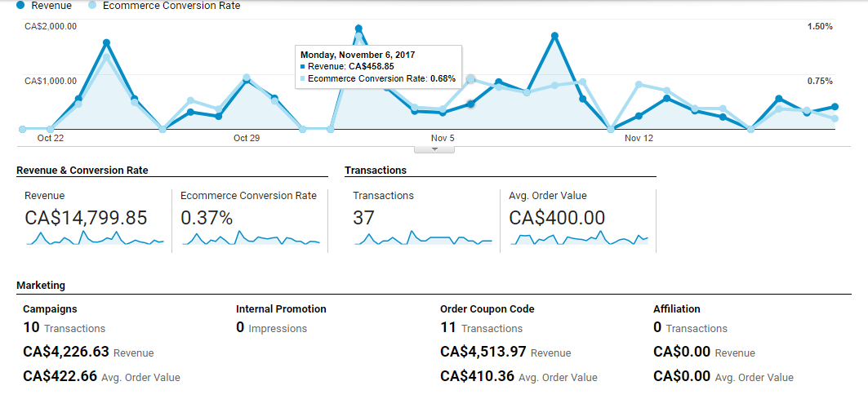Click the light blue conversion rate square in the tooltip
Viewport: 868px width, 408px height.
click(x=304, y=79)
